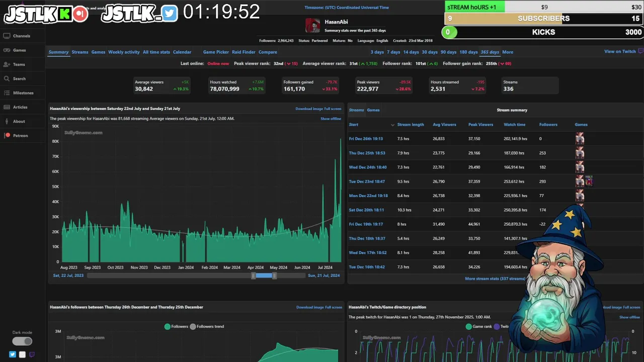The height and width of the screenshot is (362, 644).
Task: Open the Compare tab
Action: pos(268,52)
